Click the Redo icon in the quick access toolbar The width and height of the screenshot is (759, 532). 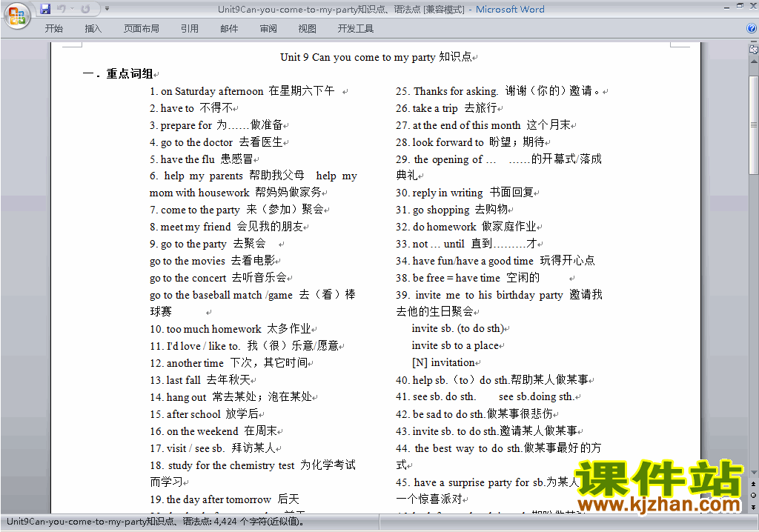tap(85, 9)
